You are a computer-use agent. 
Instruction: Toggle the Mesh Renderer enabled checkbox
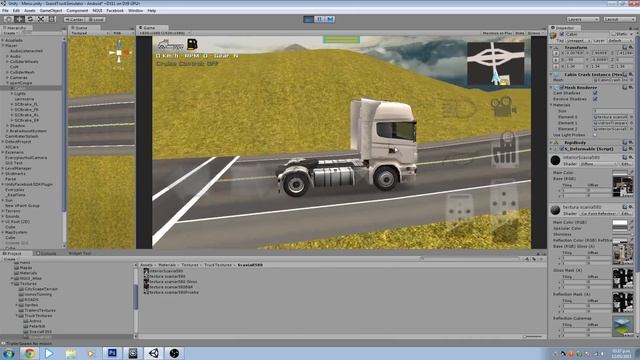562,87
